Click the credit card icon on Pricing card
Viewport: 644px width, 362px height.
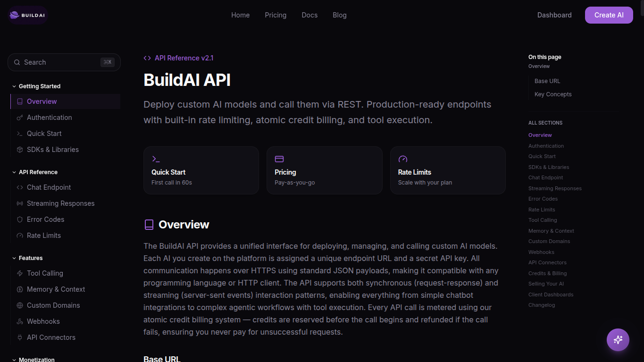click(279, 159)
